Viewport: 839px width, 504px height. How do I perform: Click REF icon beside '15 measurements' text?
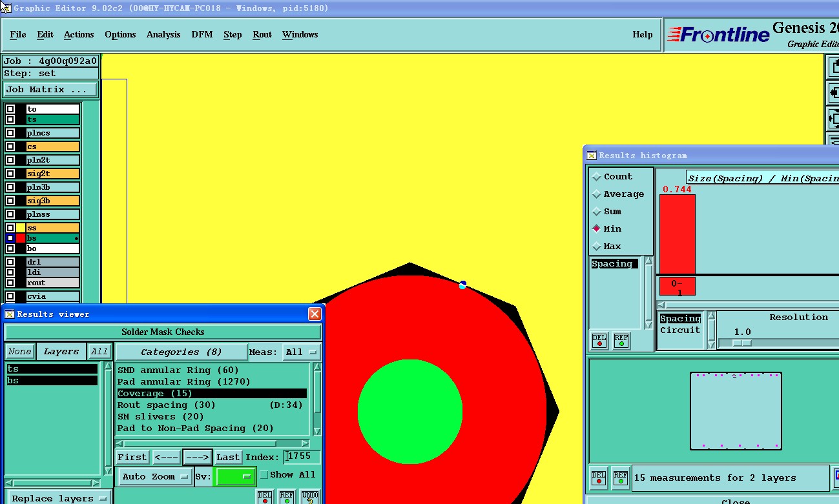620,478
